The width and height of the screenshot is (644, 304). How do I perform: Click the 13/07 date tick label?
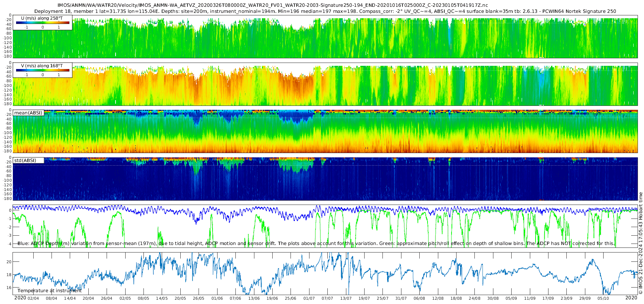(x=346, y=298)
